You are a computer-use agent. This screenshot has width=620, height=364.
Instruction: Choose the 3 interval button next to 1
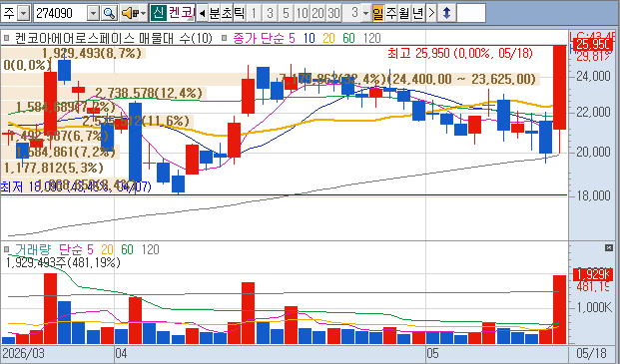tap(270, 13)
